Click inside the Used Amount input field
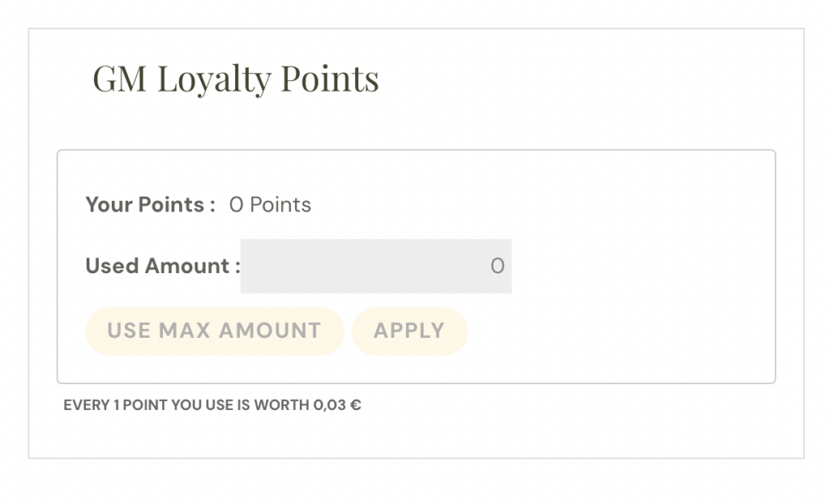The image size is (830, 504). pyautogui.click(x=373, y=266)
